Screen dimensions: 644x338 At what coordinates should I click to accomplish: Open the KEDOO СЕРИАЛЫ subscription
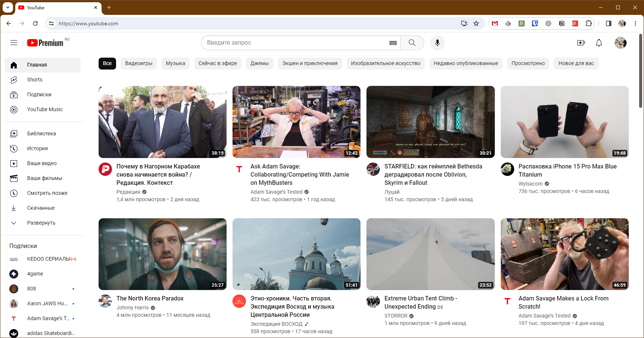click(43, 259)
